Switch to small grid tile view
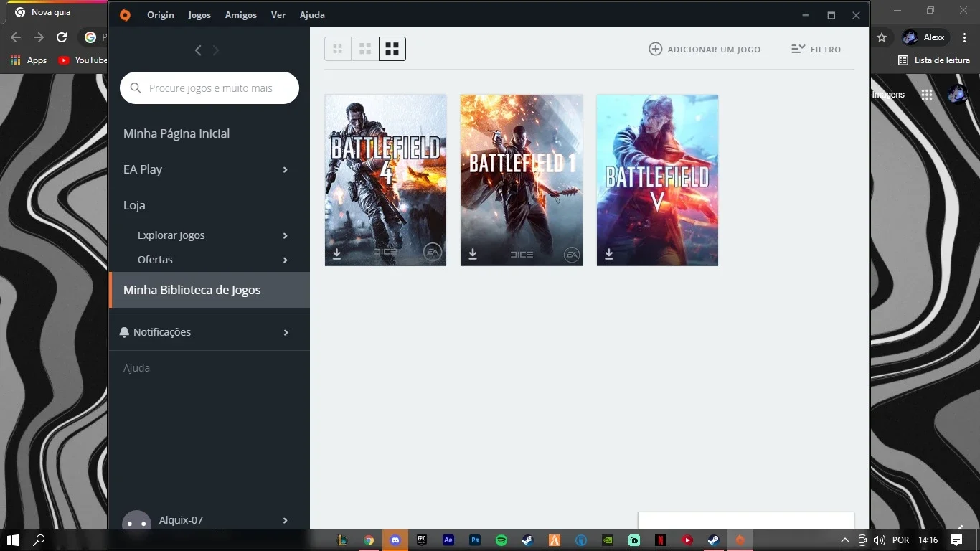980x551 pixels. 338,49
